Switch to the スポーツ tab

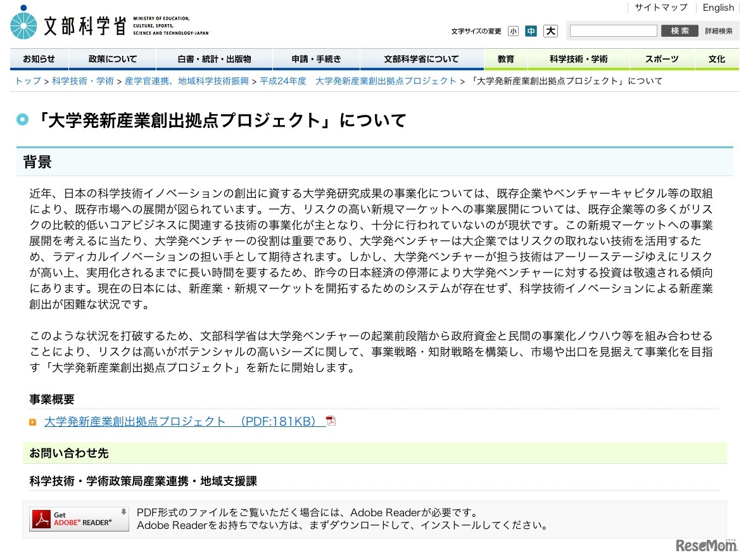pyautogui.click(x=661, y=58)
